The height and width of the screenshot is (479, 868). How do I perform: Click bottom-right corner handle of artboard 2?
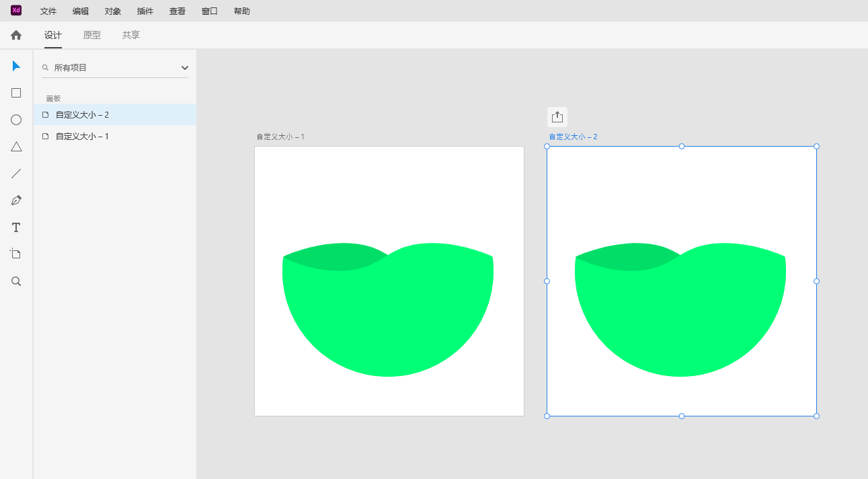(817, 416)
